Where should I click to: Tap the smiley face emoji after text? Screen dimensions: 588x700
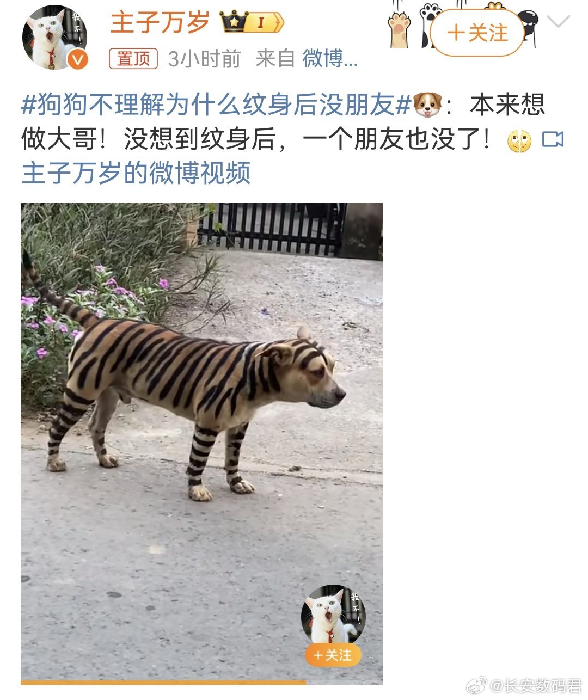pyautogui.click(x=519, y=141)
